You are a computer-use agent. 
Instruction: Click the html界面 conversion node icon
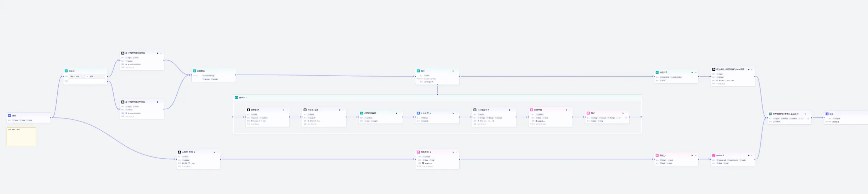click(x=714, y=69)
